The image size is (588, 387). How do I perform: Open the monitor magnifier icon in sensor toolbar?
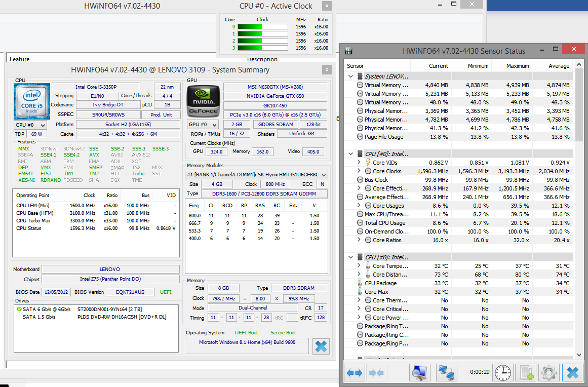[419, 373]
